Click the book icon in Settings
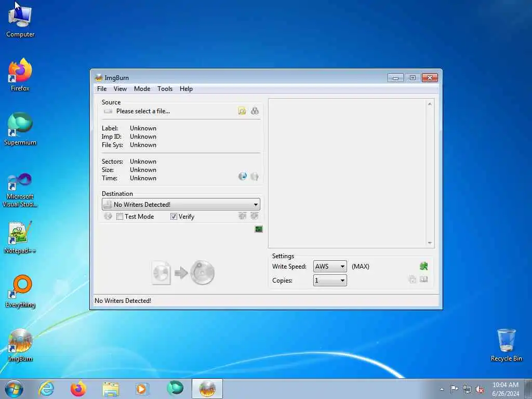This screenshot has width=532, height=399. 424,279
